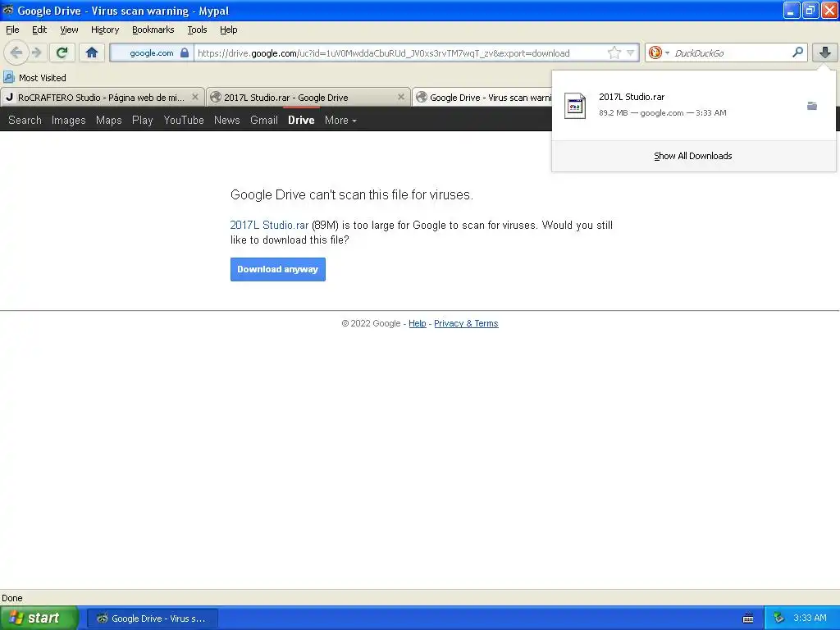Open the URL history dropdown arrow
This screenshot has height=630, width=840.
pyautogui.click(x=631, y=52)
